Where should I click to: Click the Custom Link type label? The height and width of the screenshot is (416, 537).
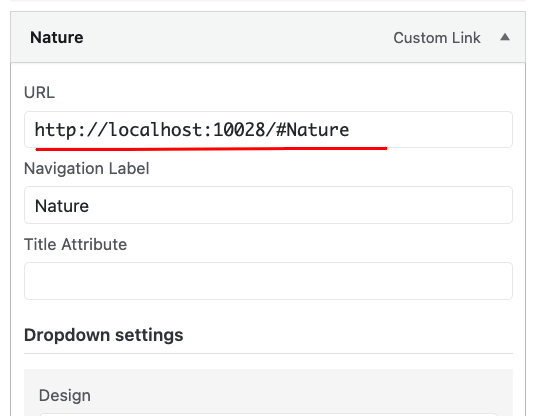click(437, 38)
